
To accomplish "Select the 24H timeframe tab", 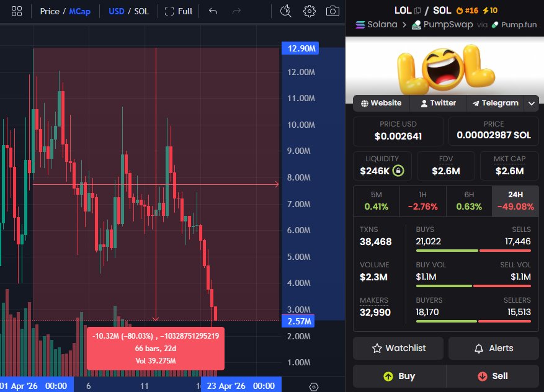I will [515, 201].
